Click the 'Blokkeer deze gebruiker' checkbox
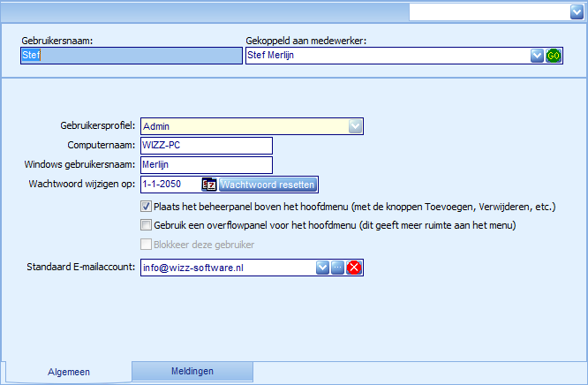 [146, 245]
